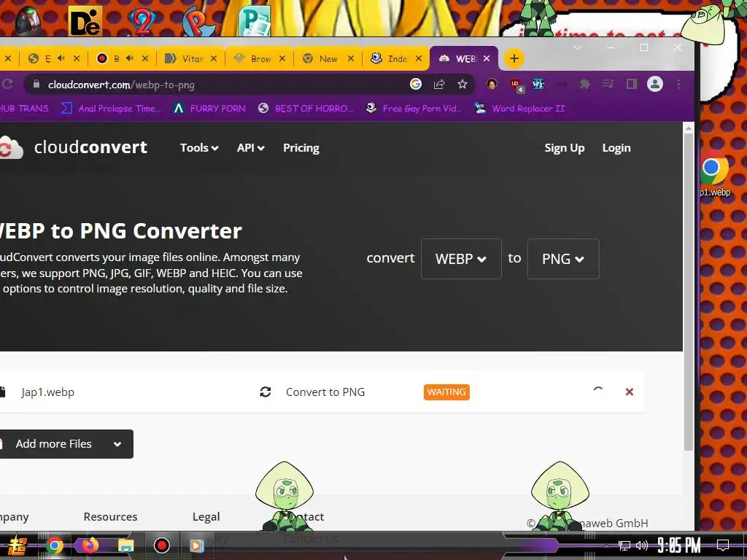Open the Microsoft Publisher desktop shortcut

[255, 21]
